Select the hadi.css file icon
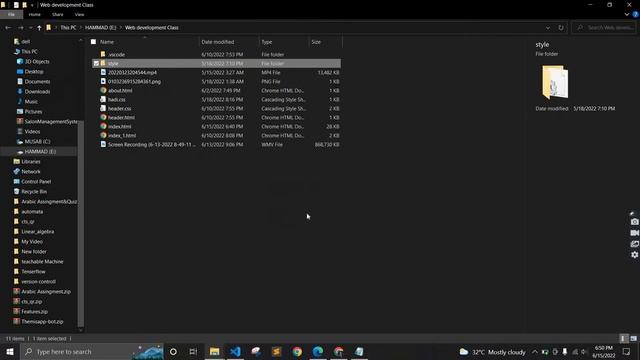This screenshot has width=640, height=360. tap(103, 99)
